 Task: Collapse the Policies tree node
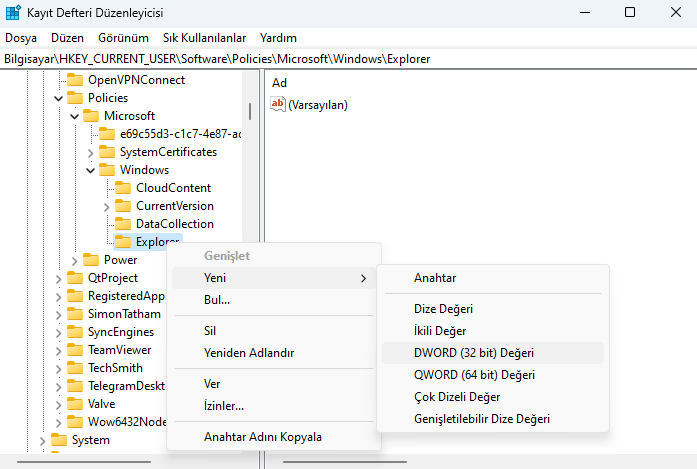(59, 98)
